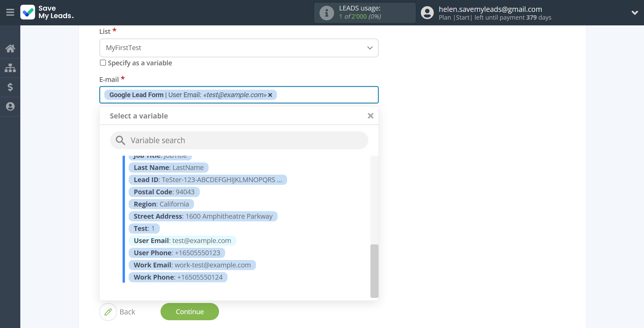Open Billing dollar icon in sidebar
This screenshot has height=328, width=644.
[x=10, y=87]
